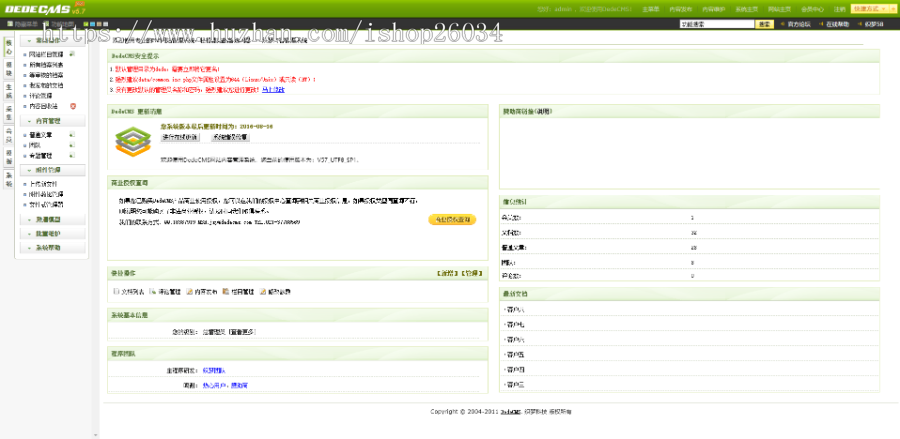
Task: Open the 织梦58 link
Action: click(873, 24)
